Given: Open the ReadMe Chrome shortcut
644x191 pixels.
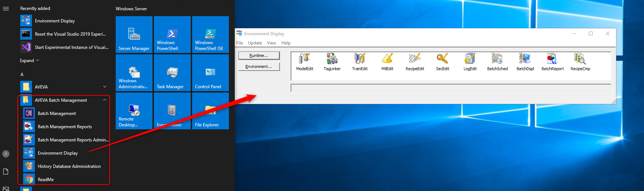Looking at the screenshot, I should [65, 180].
